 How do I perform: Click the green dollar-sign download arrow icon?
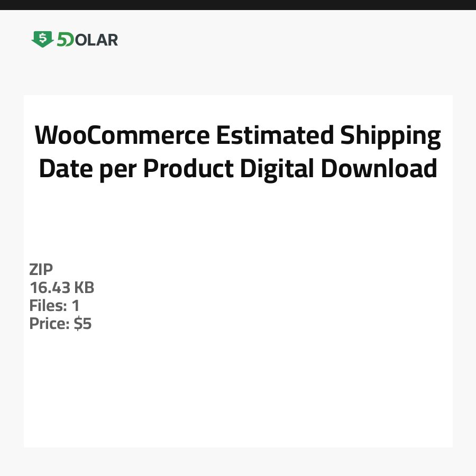point(42,39)
